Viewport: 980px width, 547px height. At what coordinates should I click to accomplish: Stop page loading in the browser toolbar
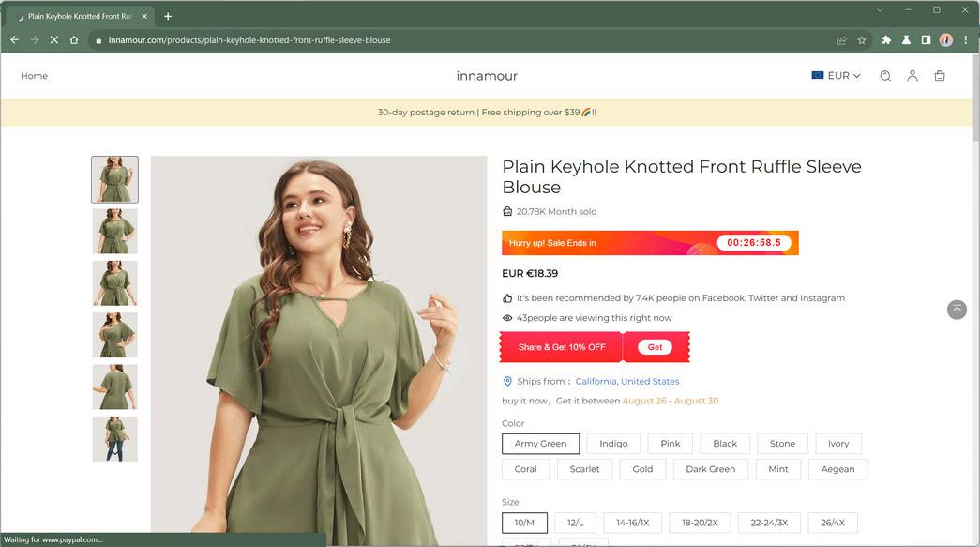click(53, 40)
